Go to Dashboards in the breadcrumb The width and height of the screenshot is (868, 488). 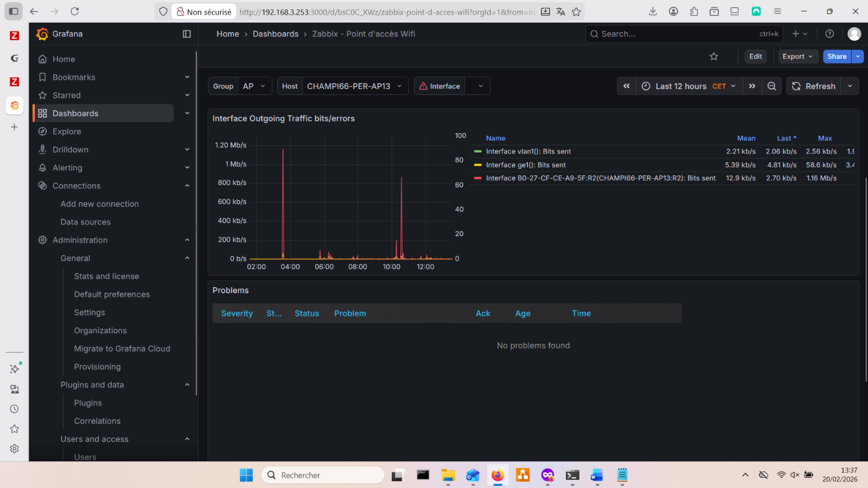click(x=276, y=34)
